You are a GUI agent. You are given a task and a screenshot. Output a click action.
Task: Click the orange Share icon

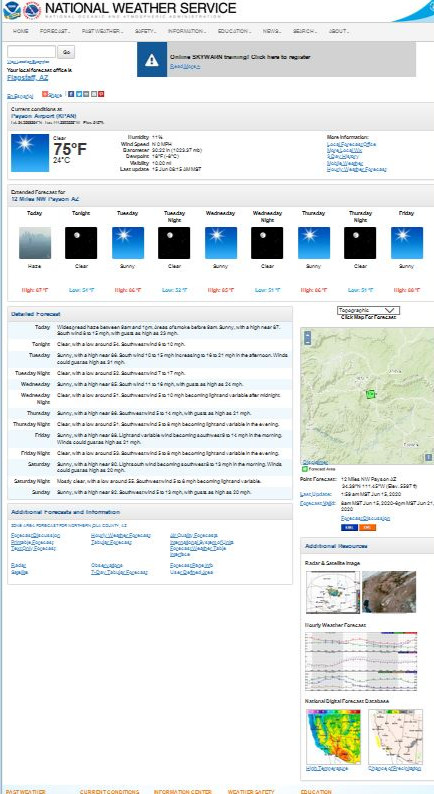click(45, 94)
